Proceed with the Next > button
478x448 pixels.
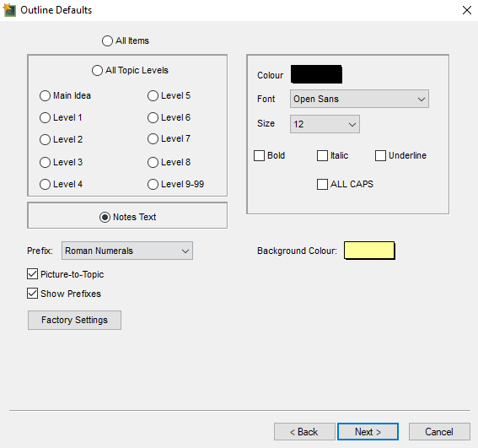coord(368,431)
